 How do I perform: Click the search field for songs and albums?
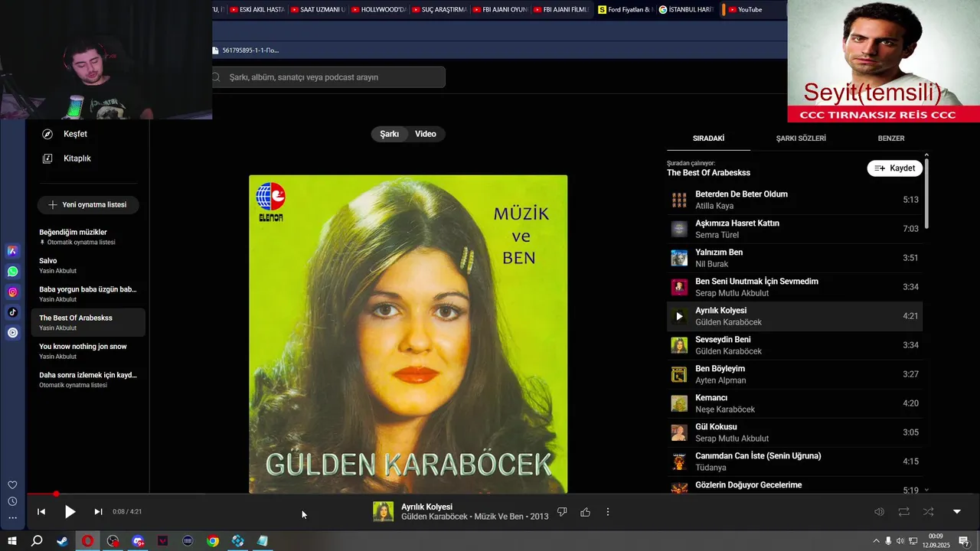[x=328, y=77]
